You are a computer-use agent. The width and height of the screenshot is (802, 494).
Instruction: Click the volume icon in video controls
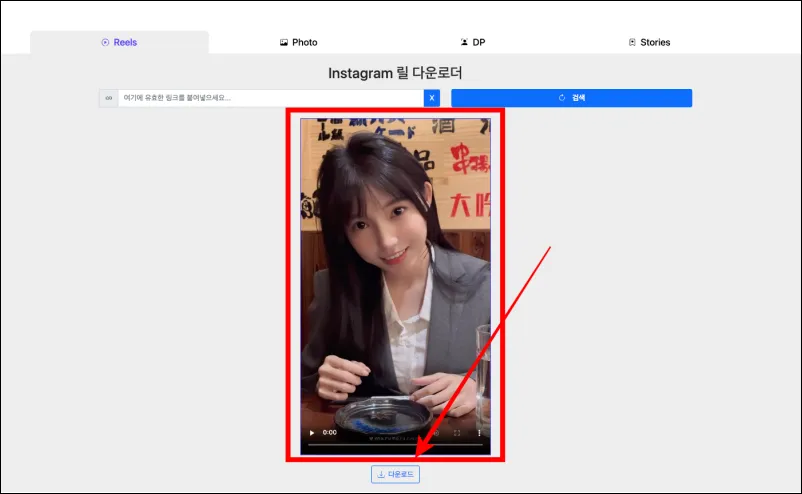point(436,433)
